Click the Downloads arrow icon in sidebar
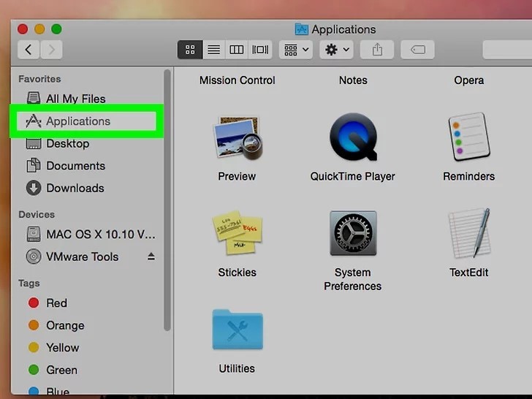The width and height of the screenshot is (532, 399). tap(34, 188)
